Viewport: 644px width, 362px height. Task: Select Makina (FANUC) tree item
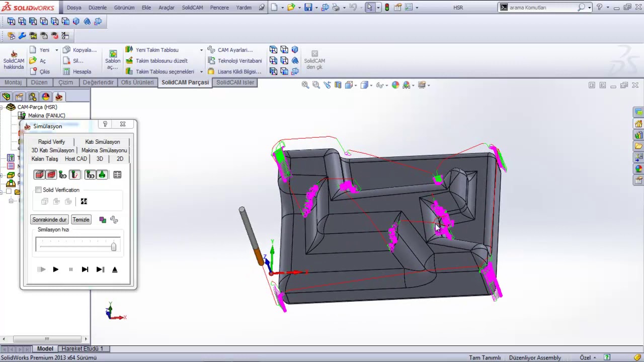click(x=46, y=116)
